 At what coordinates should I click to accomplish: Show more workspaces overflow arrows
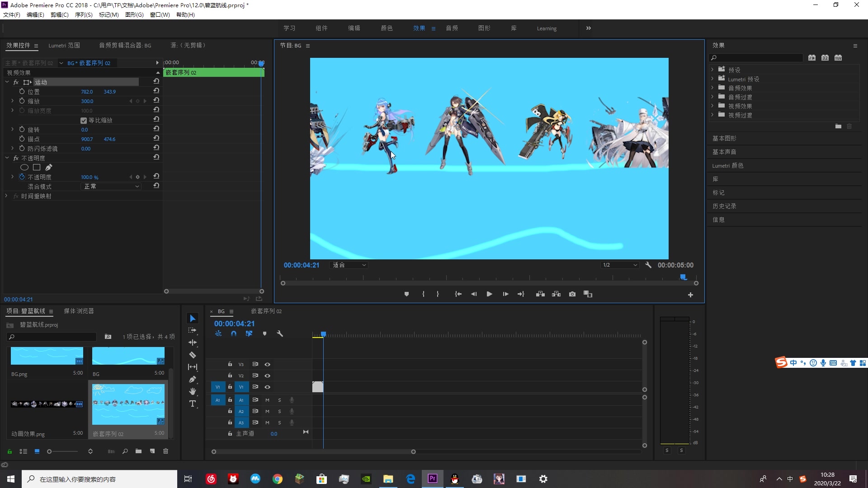pyautogui.click(x=588, y=28)
